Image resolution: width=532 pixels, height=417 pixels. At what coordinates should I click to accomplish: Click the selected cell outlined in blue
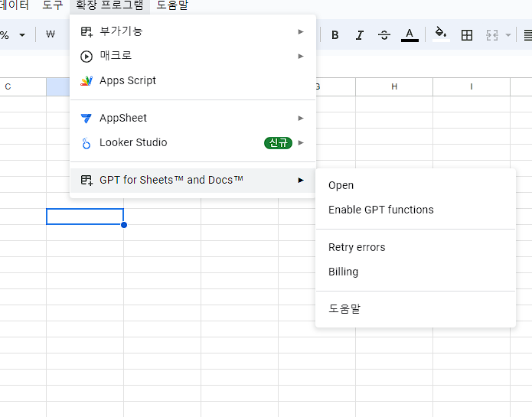coord(85,217)
